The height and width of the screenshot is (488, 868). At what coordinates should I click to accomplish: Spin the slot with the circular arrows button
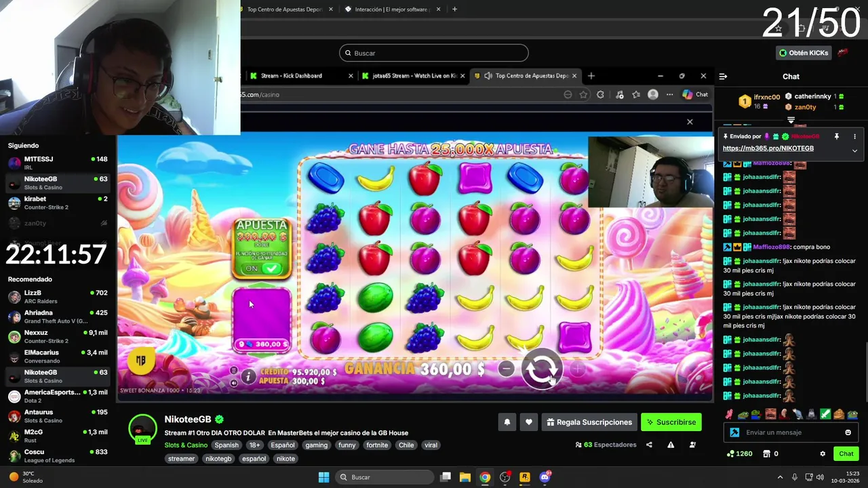click(x=541, y=369)
